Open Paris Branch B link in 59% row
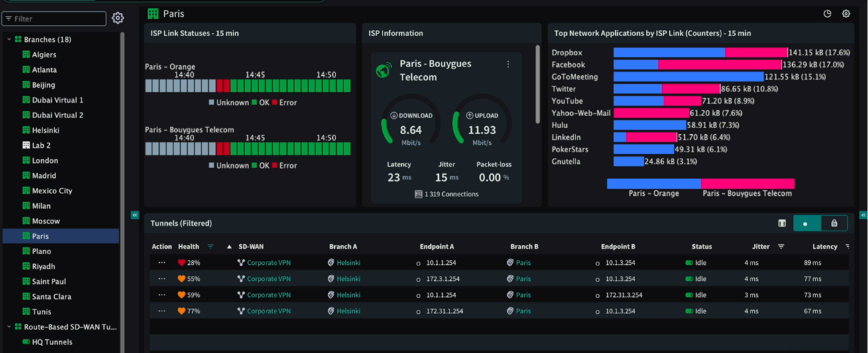Screen dimensions: 868x353 coord(523,295)
